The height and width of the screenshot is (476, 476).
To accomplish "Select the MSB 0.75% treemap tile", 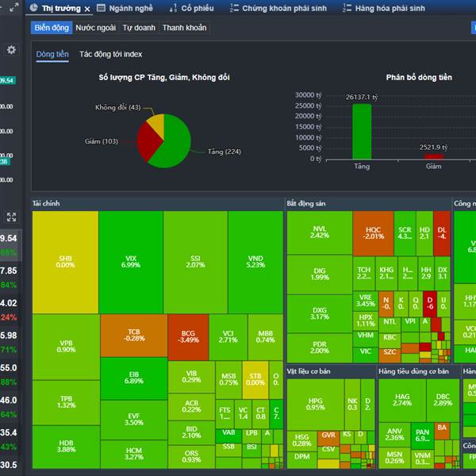I will tap(229, 380).
